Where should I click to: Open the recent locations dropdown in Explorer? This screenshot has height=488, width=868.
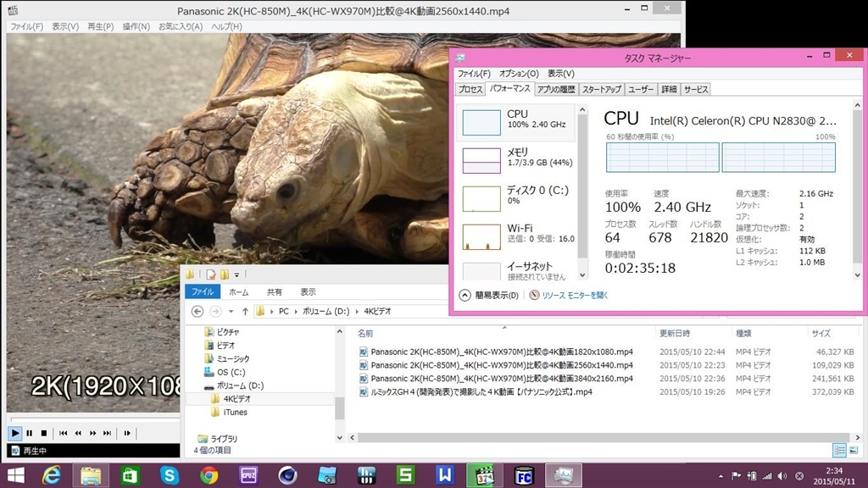click(231, 311)
